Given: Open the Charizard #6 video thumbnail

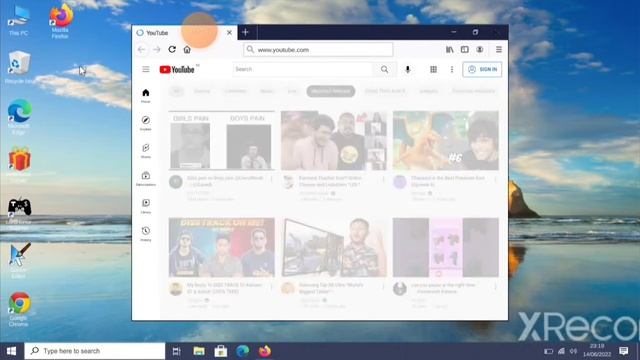Looking at the screenshot, I should pyautogui.click(x=446, y=140).
